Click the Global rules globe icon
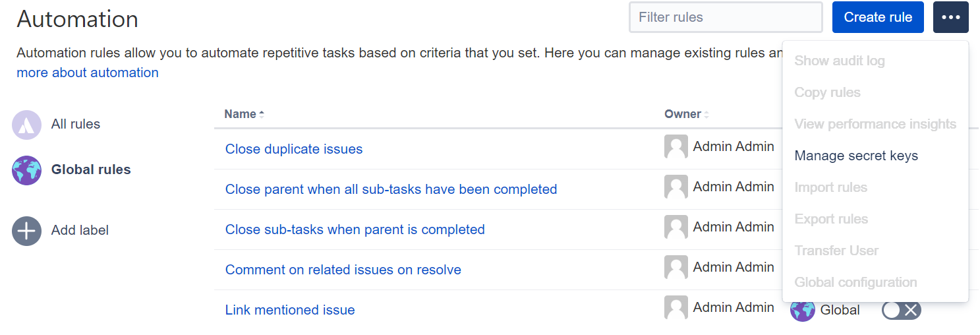The height and width of the screenshot is (335, 980). pyautogui.click(x=26, y=170)
